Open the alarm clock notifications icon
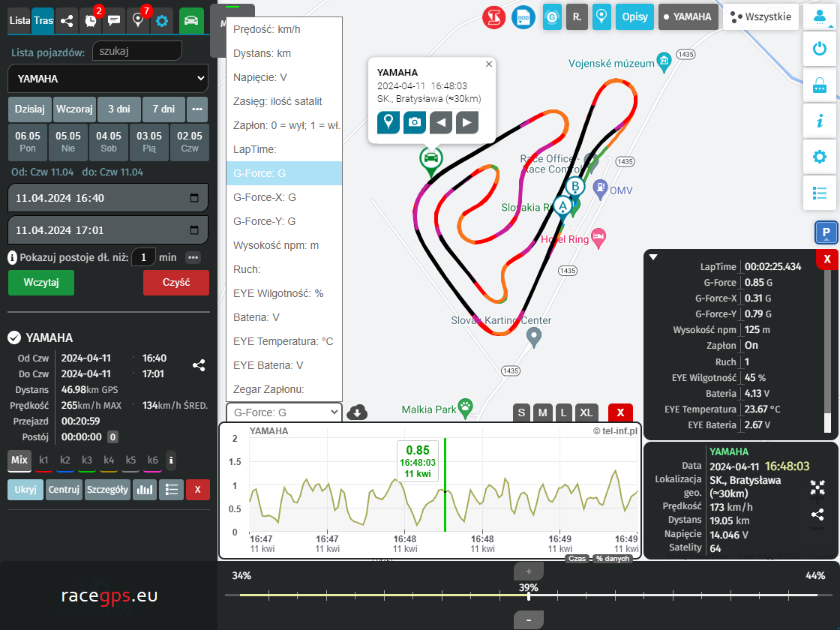Screen dimensions: 840x630 pos(91,20)
